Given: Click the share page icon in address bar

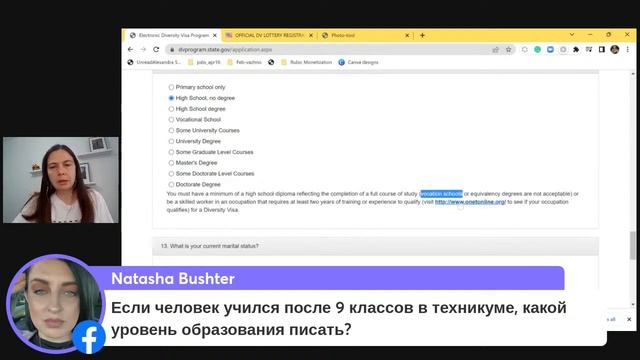Looking at the screenshot, I should pyautogui.click(x=496, y=50).
